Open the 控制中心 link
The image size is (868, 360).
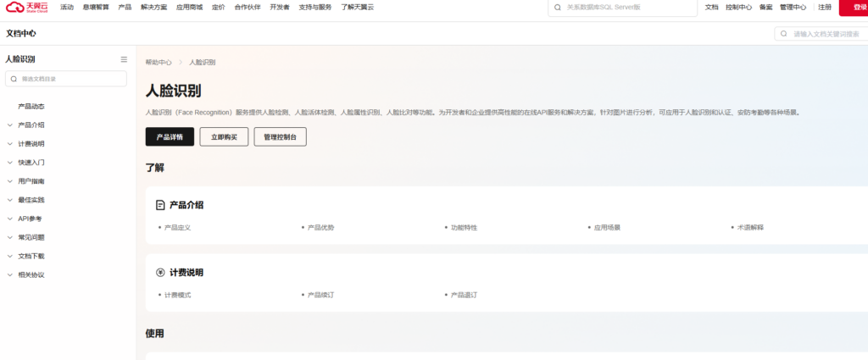click(x=738, y=8)
